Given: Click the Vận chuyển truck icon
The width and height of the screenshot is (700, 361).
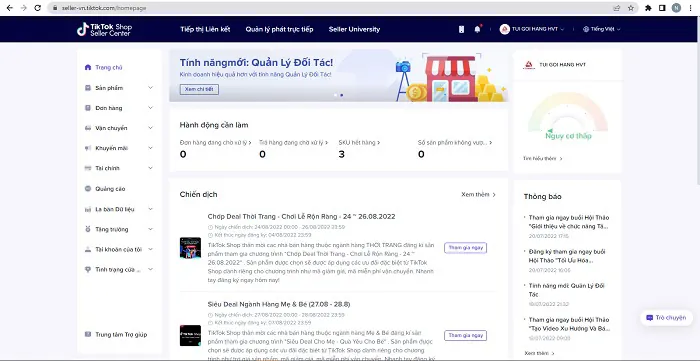Looking at the screenshot, I should [x=88, y=128].
